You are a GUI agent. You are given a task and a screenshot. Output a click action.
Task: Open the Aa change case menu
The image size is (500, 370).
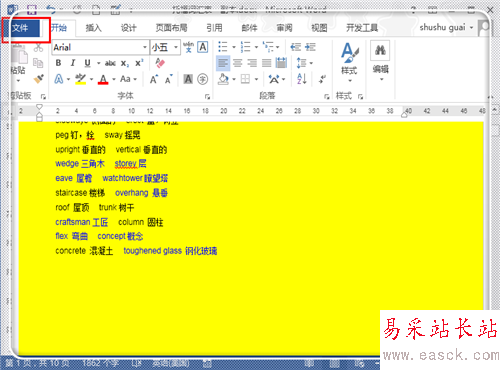click(x=128, y=79)
